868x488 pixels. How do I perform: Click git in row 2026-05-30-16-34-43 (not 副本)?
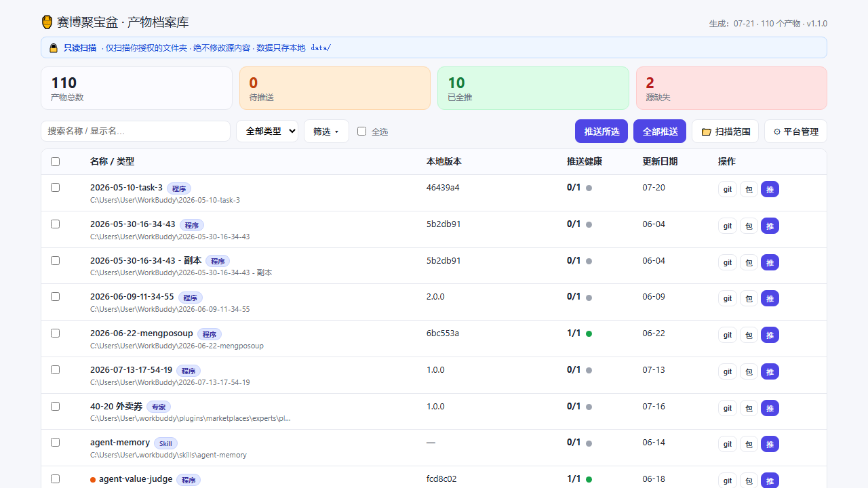[x=728, y=226]
